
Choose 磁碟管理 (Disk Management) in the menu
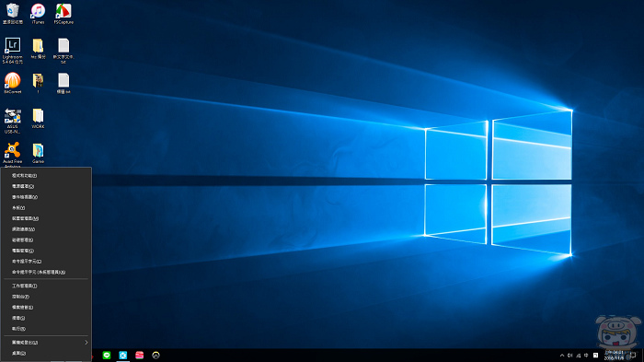pos(46,239)
